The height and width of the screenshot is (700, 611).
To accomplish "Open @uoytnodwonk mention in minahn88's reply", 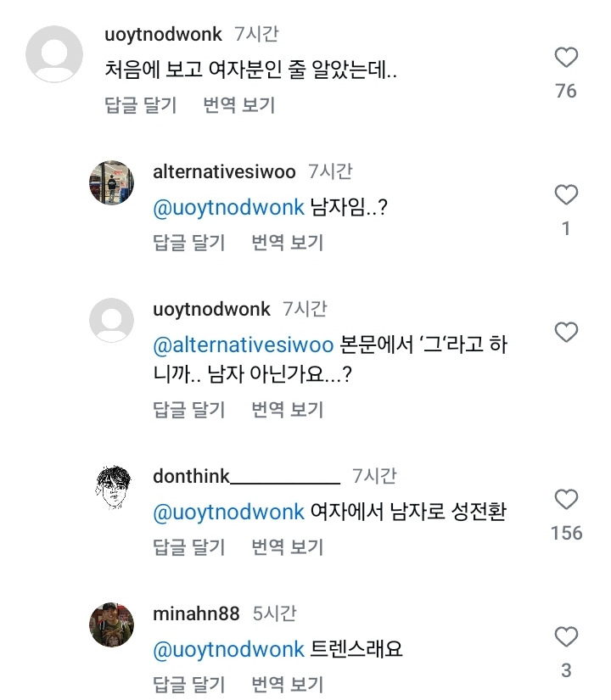I will click(x=228, y=650).
